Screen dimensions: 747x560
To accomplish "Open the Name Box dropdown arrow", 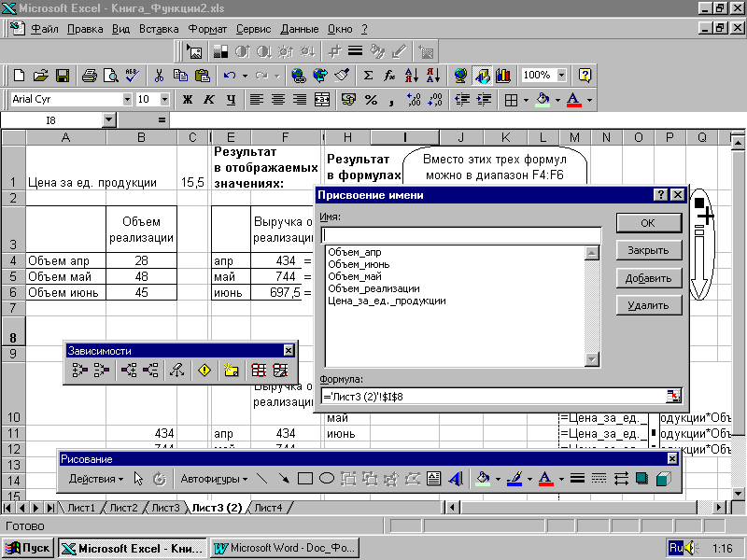I will point(109,120).
